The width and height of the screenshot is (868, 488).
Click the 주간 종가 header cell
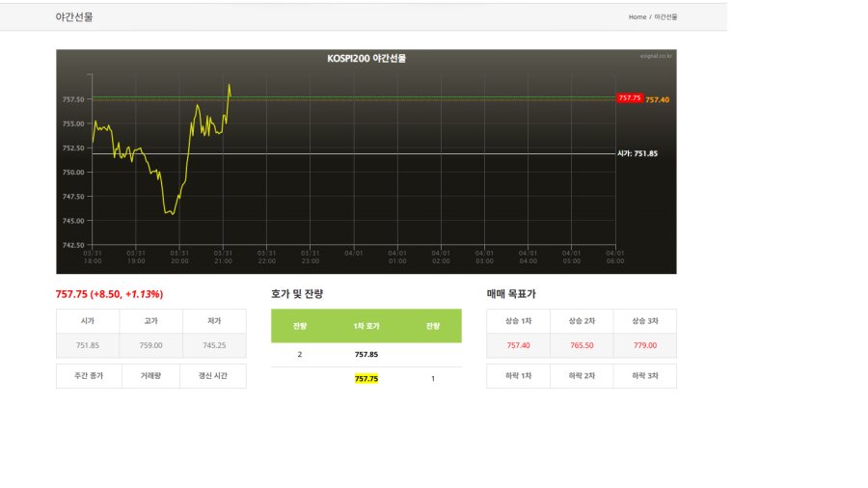[x=89, y=376]
